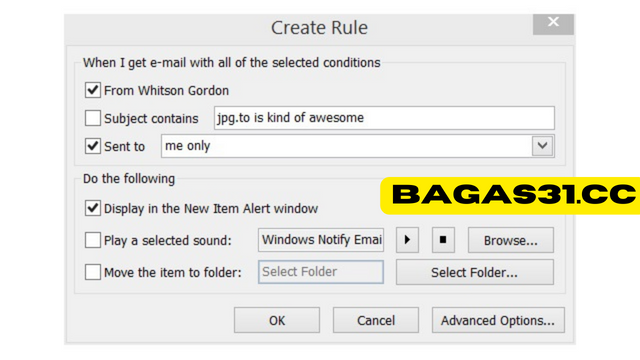Click the subject text field with jpg.to text

click(384, 118)
